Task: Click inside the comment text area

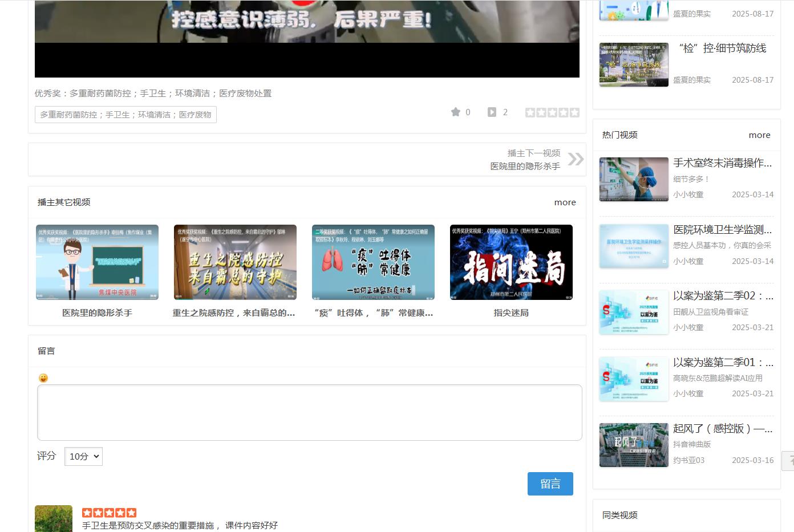Action: coord(309,412)
